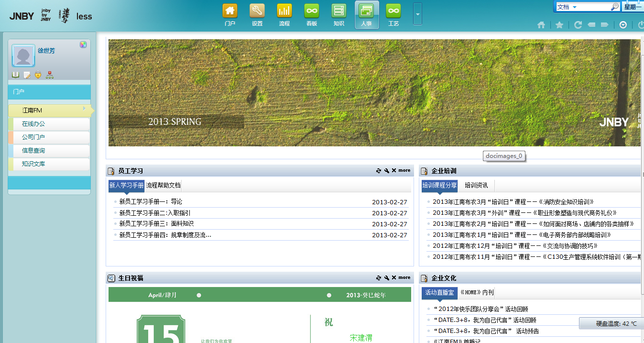Refresh the 员工学习 panel
The image size is (644, 343).
pos(379,170)
